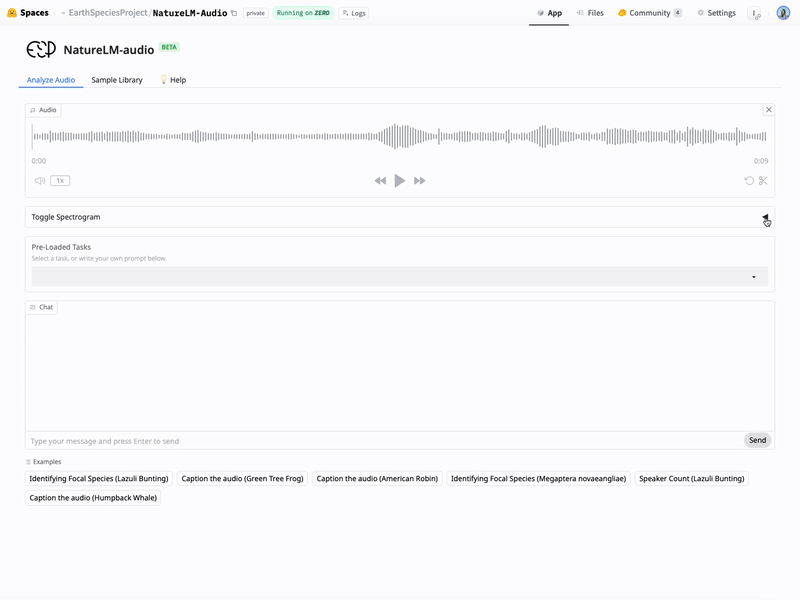This screenshot has width=800, height=600.
Task: Trim the audio with the scissors tool
Action: click(x=763, y=181)
